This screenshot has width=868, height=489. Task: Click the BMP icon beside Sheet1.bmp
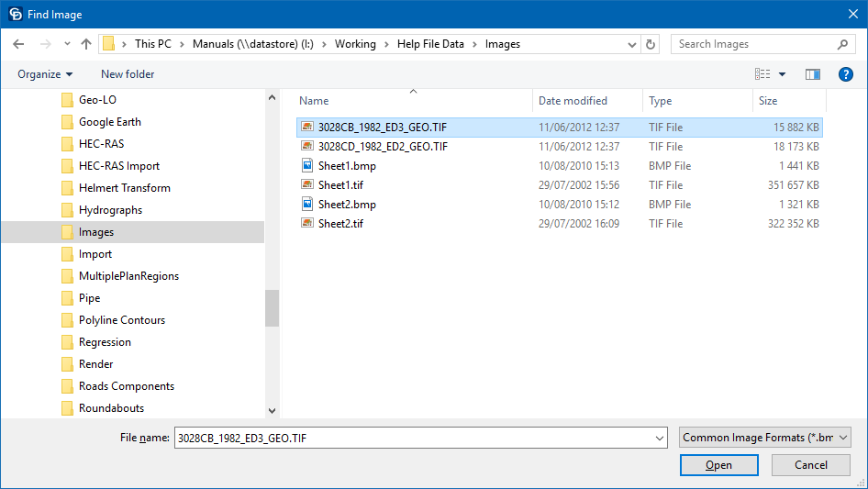307,165
